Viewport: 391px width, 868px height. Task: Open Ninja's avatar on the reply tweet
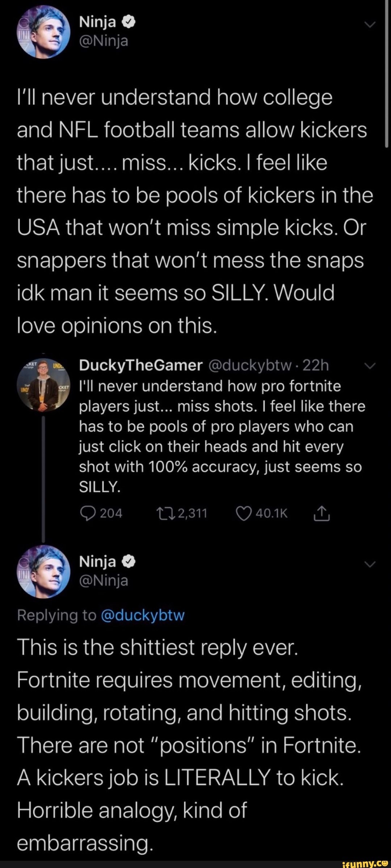[44, 571]
